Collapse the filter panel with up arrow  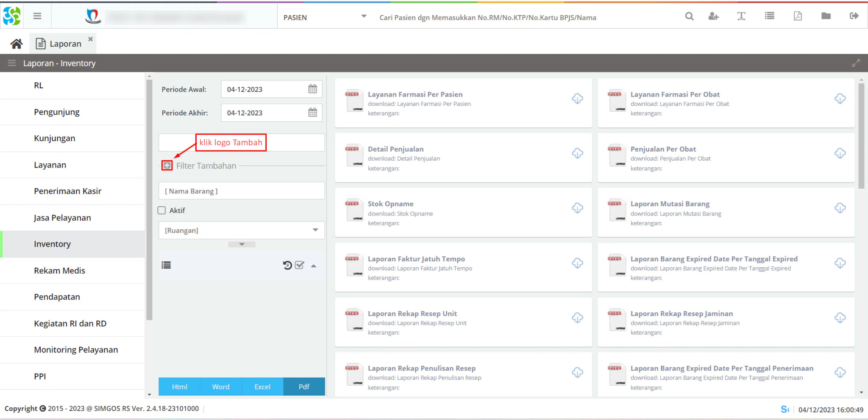click(313, 266)
